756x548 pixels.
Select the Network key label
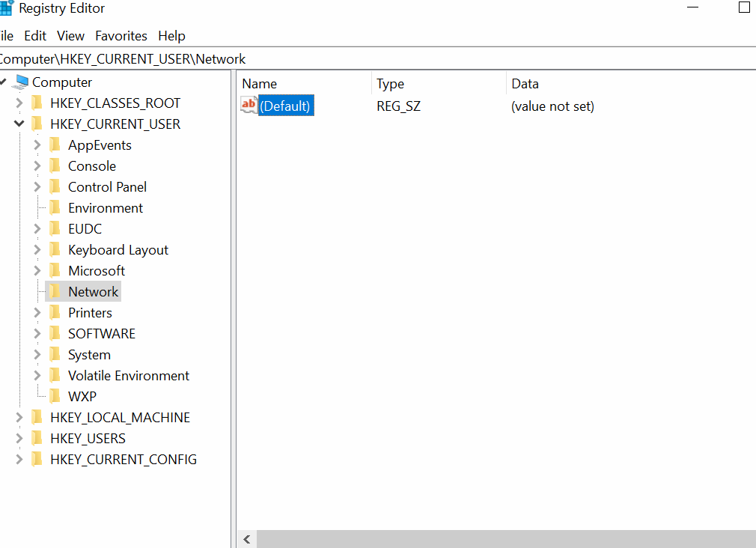(93, 291)
